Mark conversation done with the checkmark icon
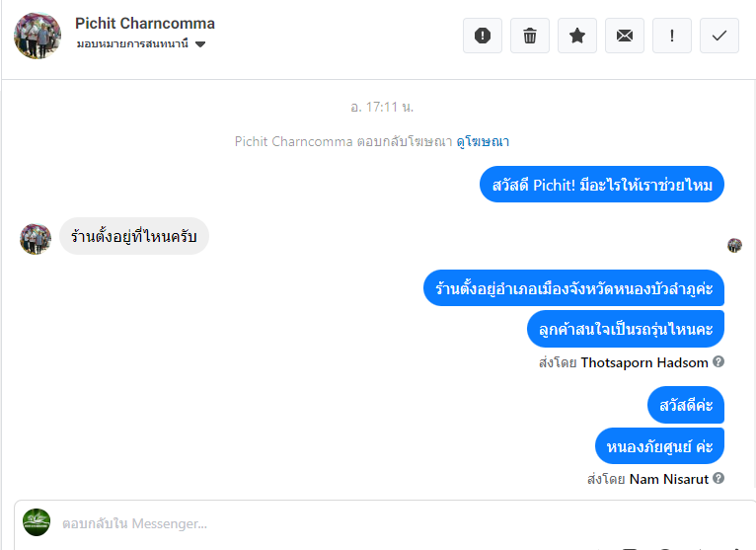The image size is (756, 550). [719, 36]
